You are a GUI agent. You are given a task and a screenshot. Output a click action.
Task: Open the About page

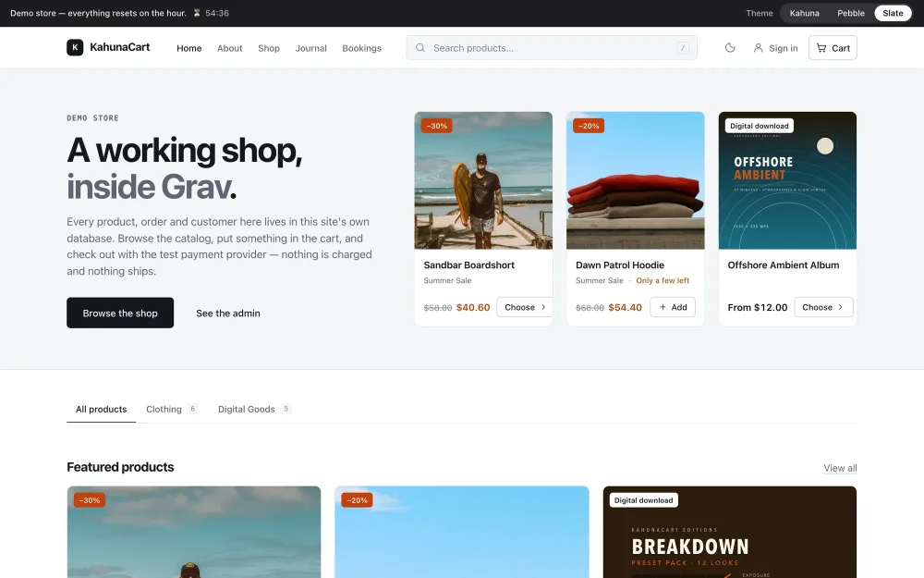(230, 48)
